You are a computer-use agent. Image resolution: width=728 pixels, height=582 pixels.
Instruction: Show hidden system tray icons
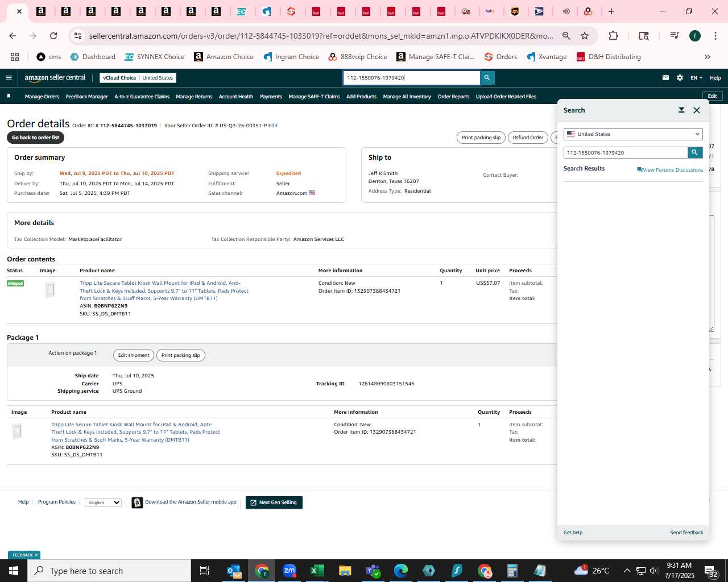627,571
